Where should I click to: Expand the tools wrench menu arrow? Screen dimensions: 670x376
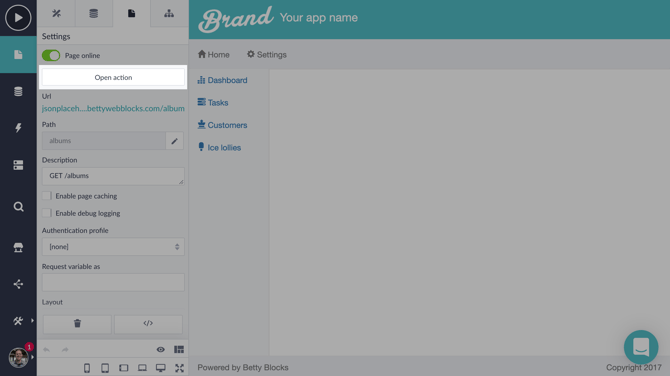32,320
